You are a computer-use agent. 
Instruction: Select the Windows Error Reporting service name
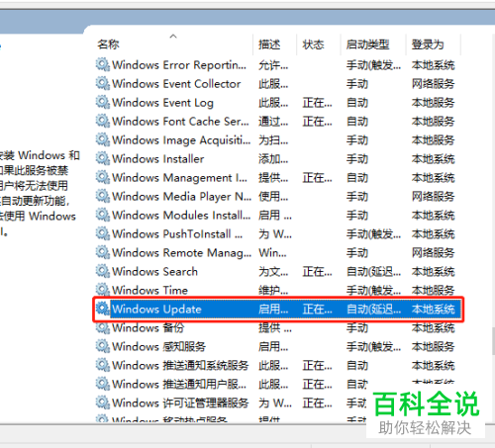[179, 65]
